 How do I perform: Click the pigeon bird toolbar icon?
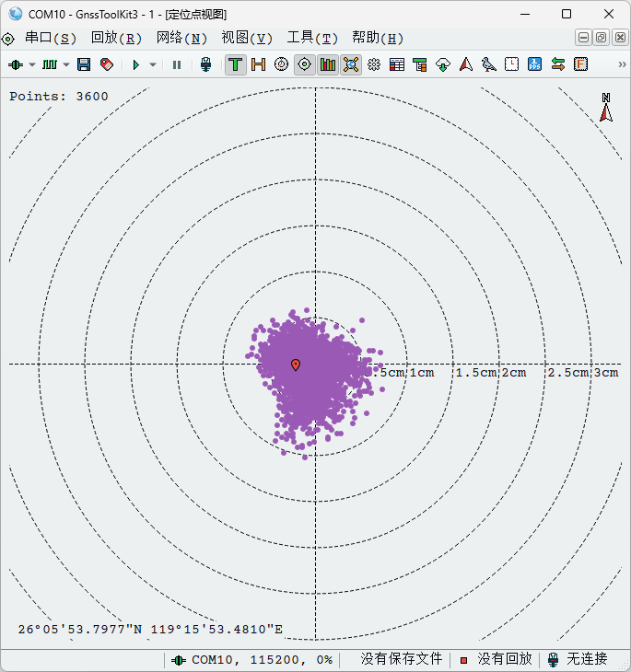coord(488,64)
